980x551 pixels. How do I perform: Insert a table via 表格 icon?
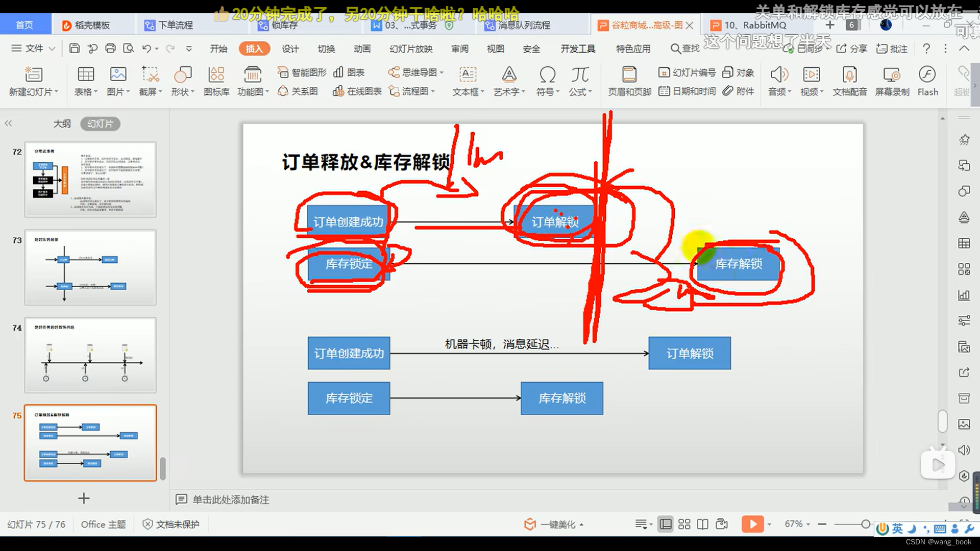86,81
